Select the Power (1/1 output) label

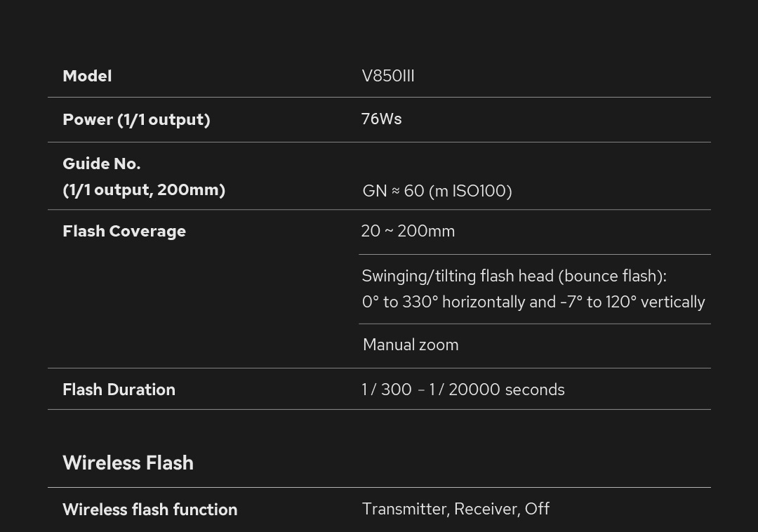[x=136, y=119]
